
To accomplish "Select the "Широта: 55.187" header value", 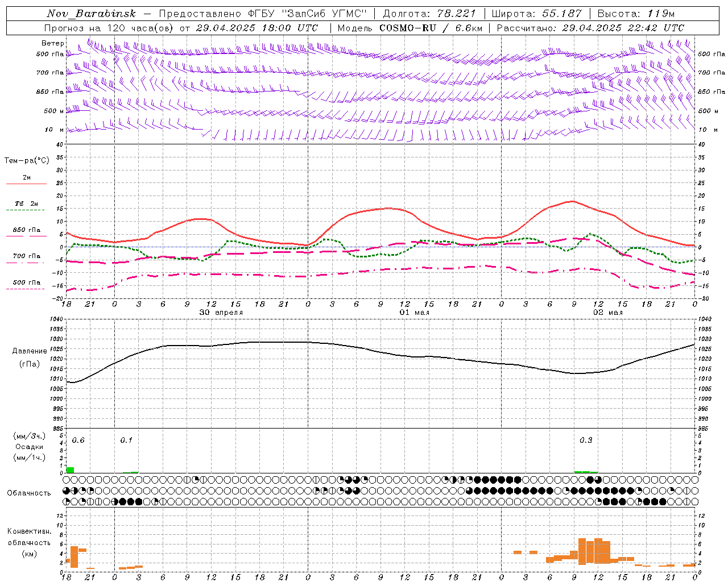I will click(536, 14).
